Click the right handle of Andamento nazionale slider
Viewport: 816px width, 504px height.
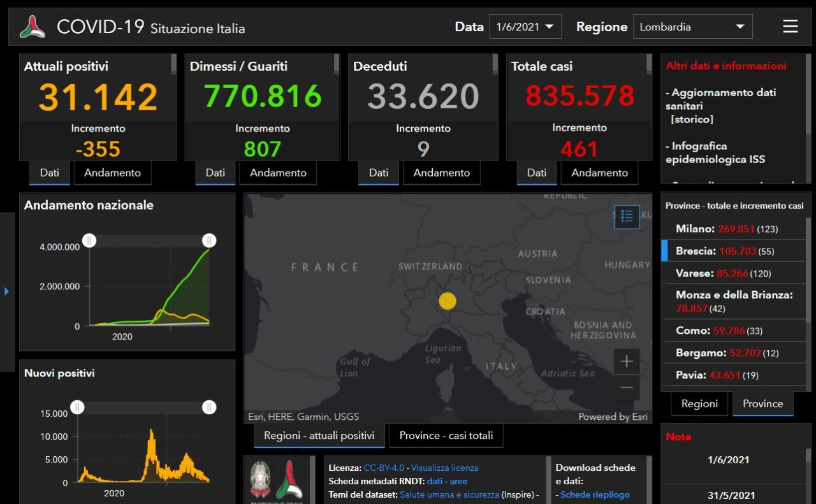209,240
